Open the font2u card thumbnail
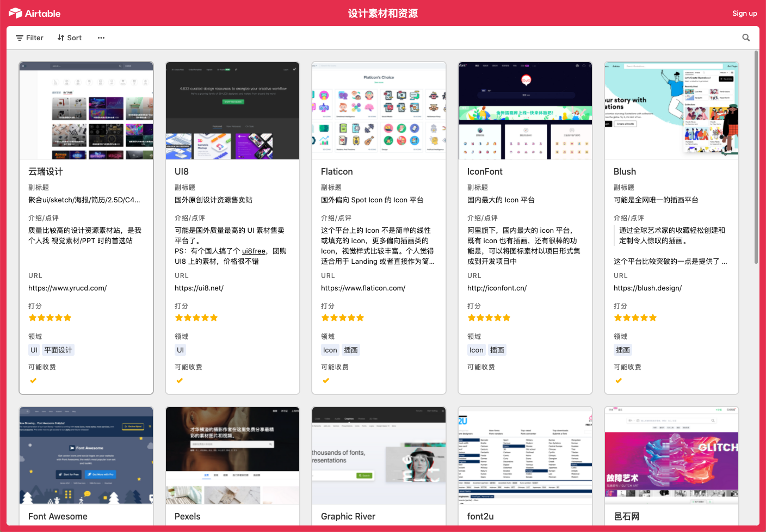Viewport: 766px width, 532px height. tap(525, 455)
